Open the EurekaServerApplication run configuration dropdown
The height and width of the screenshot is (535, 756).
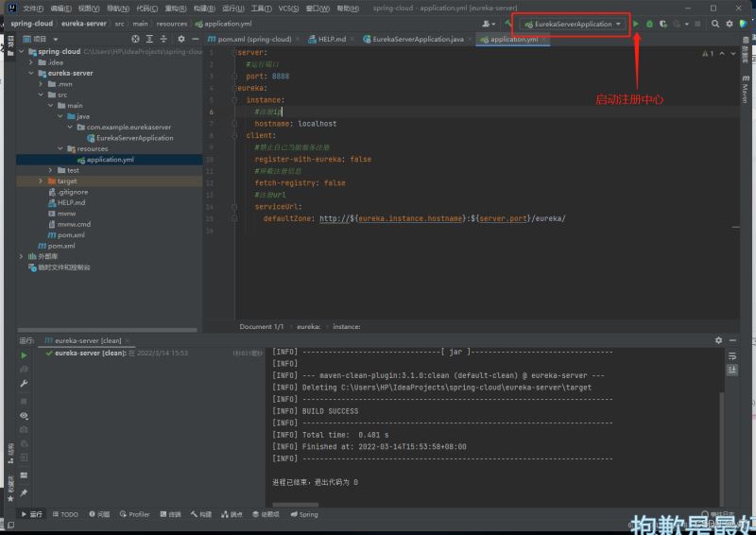pyautogui.click(x=574, y=24)
